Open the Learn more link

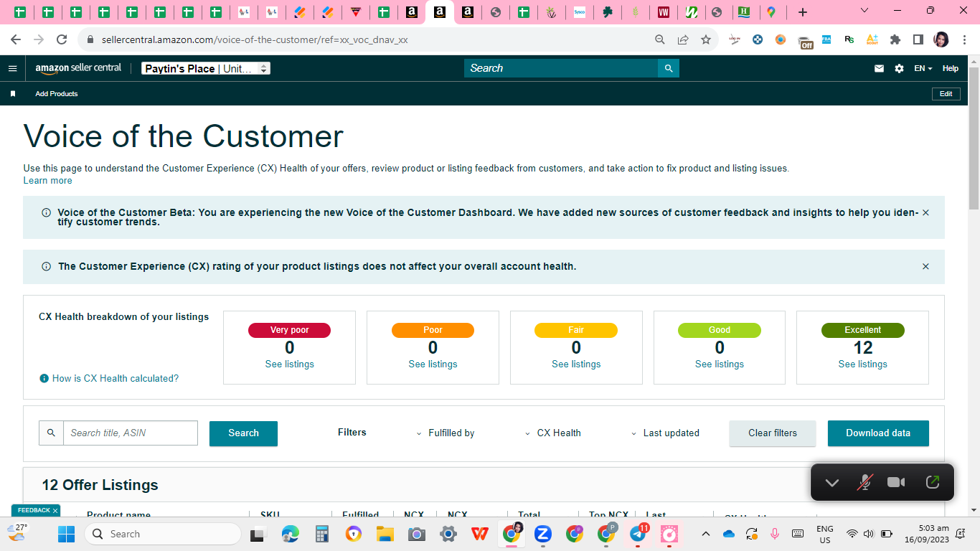tap(48, 181)
